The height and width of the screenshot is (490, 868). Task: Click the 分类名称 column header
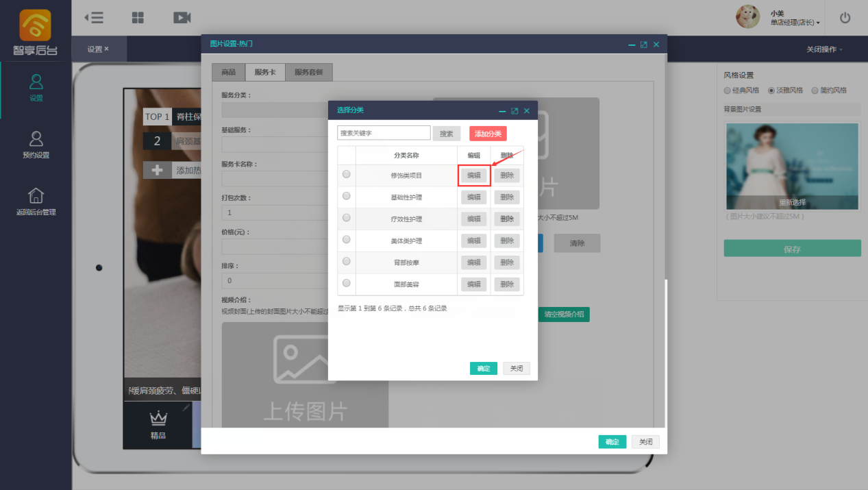point(406,156)
